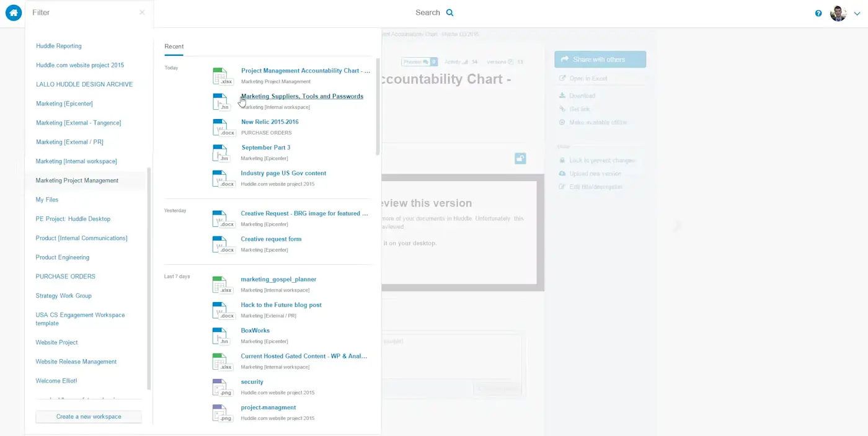Go to the Huddle home icon
Viewport: 868px width, 436px height.
pyautogui.click(x=14, y=12)
